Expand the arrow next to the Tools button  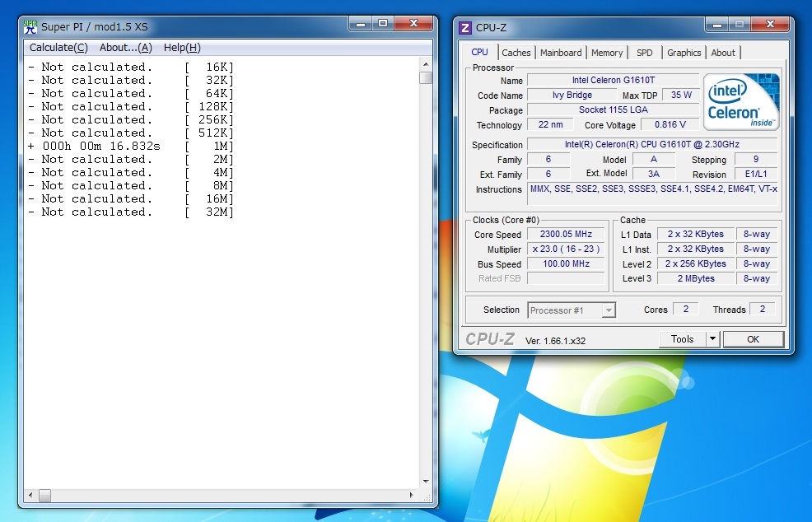pos(712,339)
